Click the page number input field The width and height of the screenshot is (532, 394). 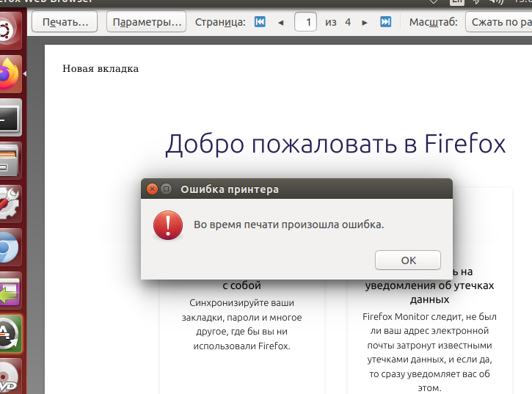click(x=306, y=22)
